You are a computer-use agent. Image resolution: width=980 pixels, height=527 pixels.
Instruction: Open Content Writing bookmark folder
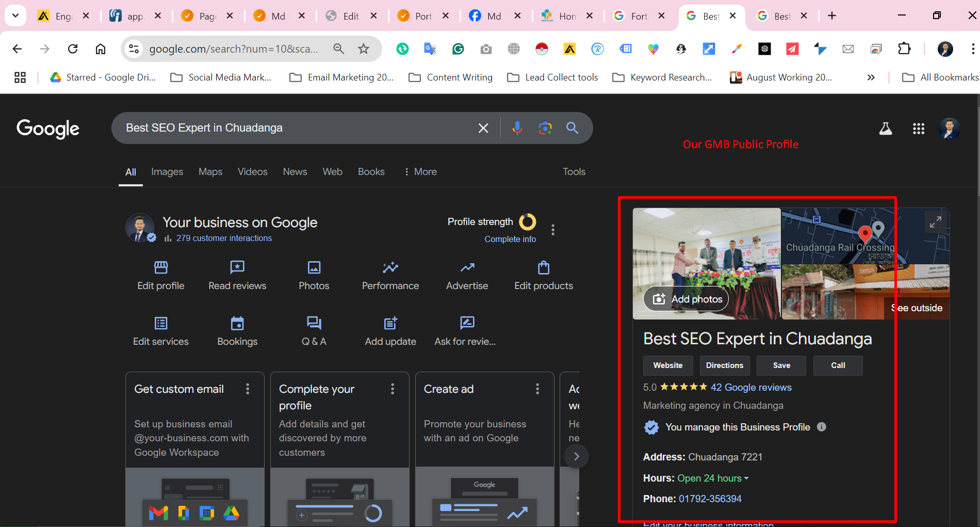pyautogui.click(x=451, y=77)
